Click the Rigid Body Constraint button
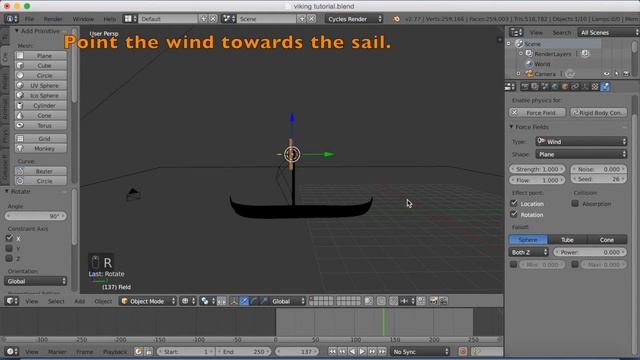 [599, 112]
